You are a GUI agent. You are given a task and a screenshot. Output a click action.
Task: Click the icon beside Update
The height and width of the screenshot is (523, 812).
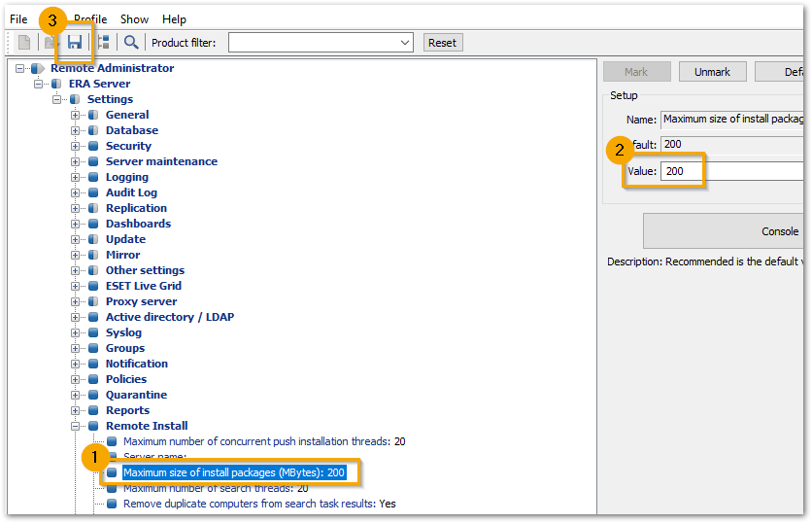click(x=94, y=239)
